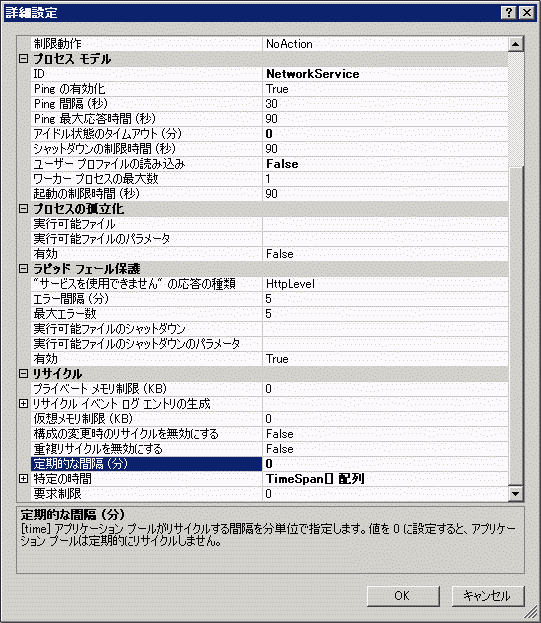Click プライベート メモリ制限 value 0

[x=385, y=389]
